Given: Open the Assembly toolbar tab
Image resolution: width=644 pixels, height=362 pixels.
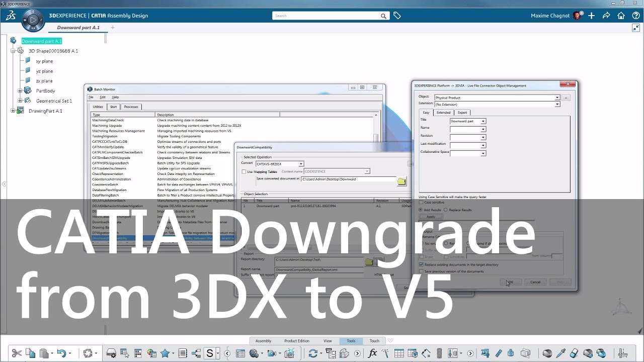Looking at the screenshot, I should pos(263,341).
